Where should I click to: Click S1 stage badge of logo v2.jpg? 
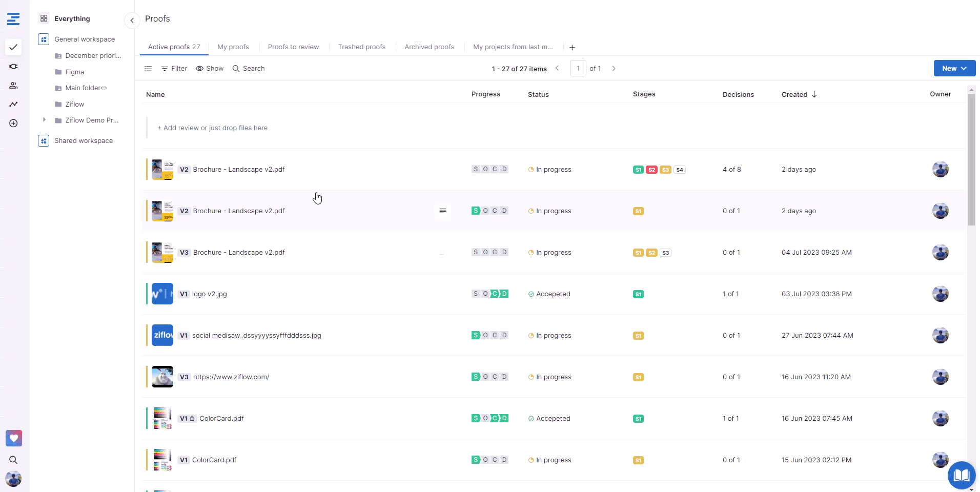638,294
